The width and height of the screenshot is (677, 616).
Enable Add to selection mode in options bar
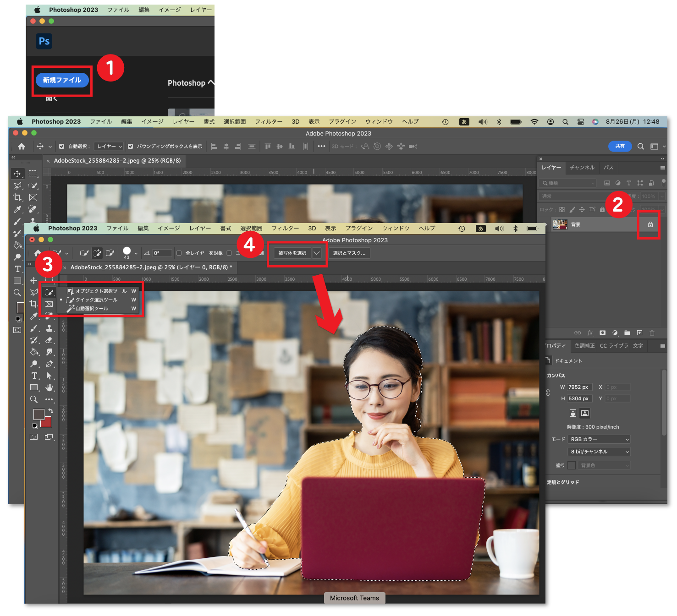coord(97,253)
